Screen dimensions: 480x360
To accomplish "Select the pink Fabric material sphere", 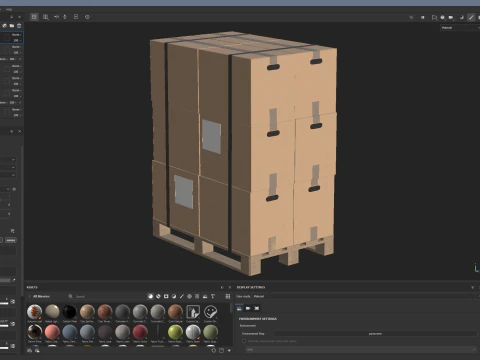I will (52, 332).
